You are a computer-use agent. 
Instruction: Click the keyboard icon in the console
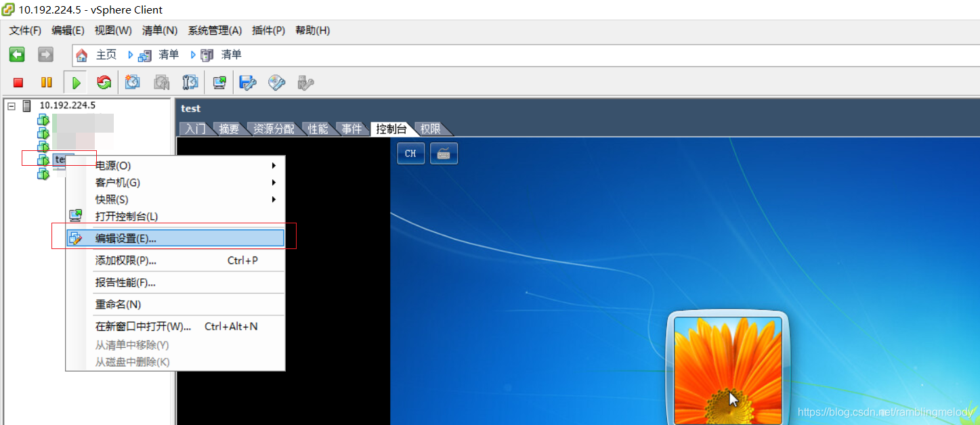click(444, 154)
